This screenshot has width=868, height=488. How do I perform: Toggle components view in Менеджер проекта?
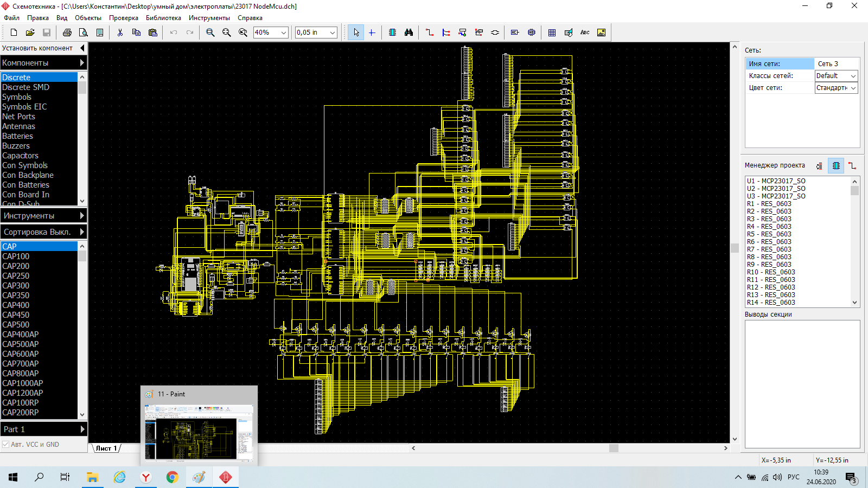click(x=836, y=166)
